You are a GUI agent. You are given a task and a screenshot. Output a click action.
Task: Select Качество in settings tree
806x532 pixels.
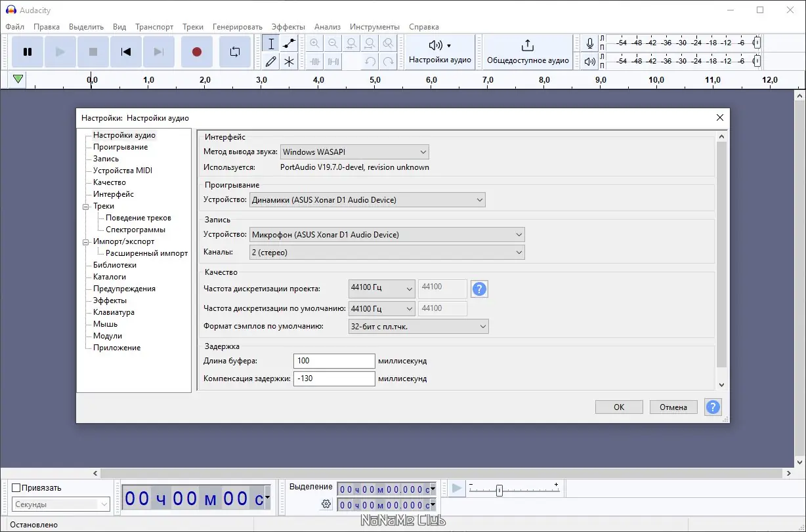tap(110, 182)
